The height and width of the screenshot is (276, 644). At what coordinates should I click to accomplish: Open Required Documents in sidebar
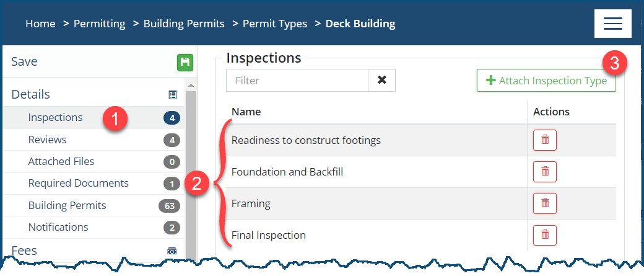[x=78, y=183]
